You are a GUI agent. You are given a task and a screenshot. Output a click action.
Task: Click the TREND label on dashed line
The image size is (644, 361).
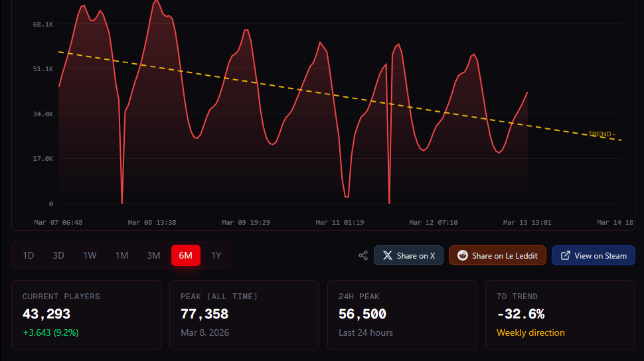click(602, 134)
